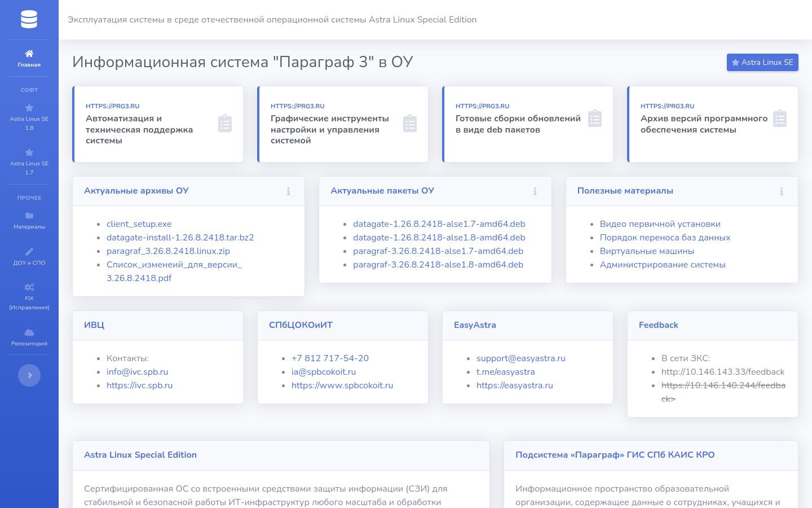This screenshot has width=812, height=508.
Task: Open options menu of Актуальные пакеты ОУ
Action: (x=535, y=191)
